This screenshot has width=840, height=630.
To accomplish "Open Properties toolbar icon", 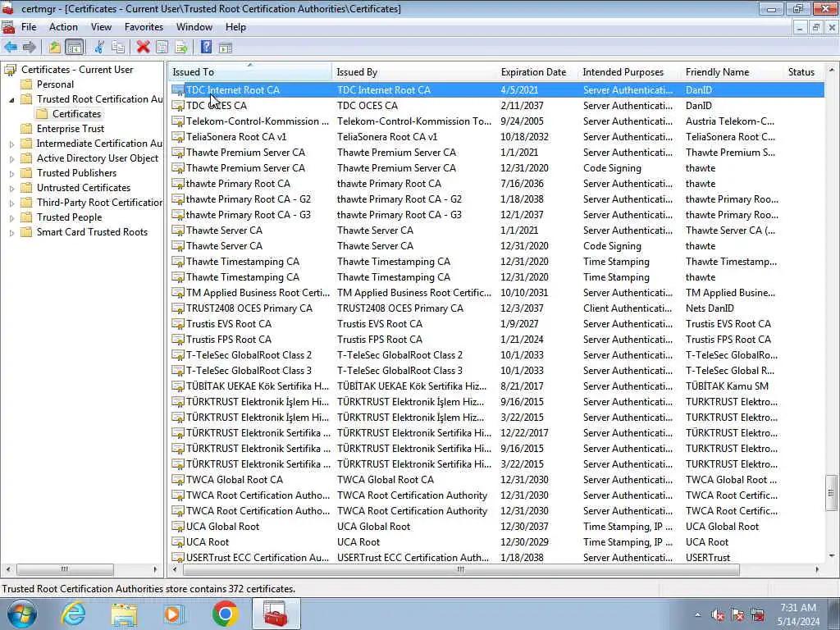I will click(x=162, y=47).
